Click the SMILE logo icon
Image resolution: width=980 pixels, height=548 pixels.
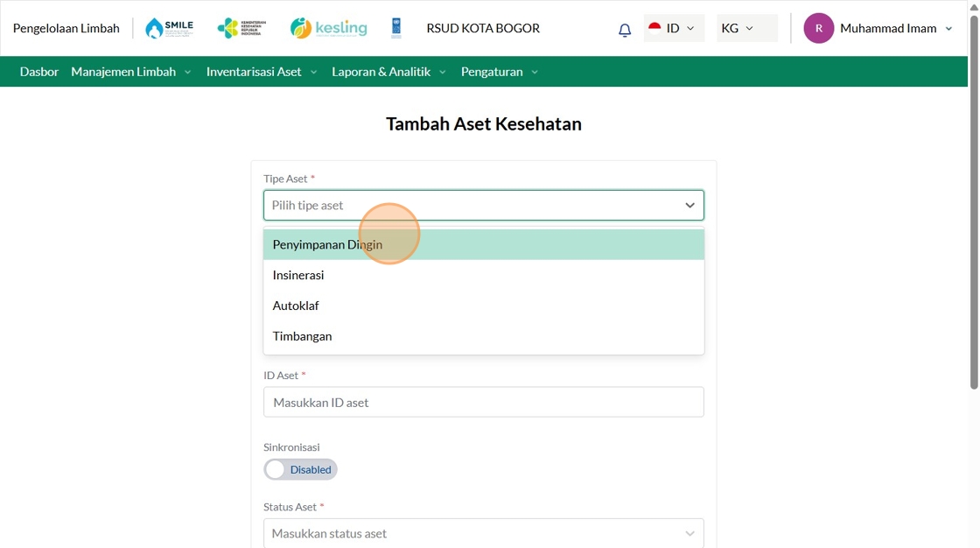pyautogui.click(x=169, y=28)
